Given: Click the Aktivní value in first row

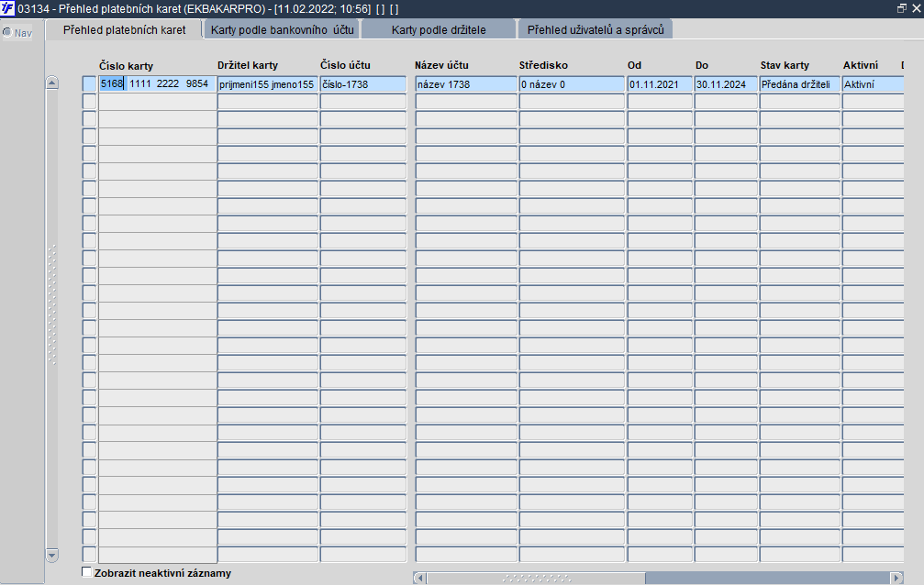Looking at the screenshot, I should pos(873,84).
